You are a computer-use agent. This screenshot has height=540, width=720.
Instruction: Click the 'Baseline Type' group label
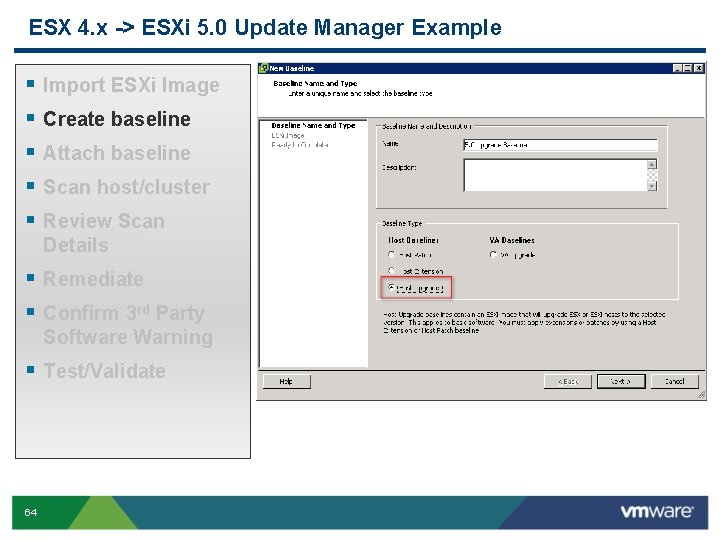[402, 224]
